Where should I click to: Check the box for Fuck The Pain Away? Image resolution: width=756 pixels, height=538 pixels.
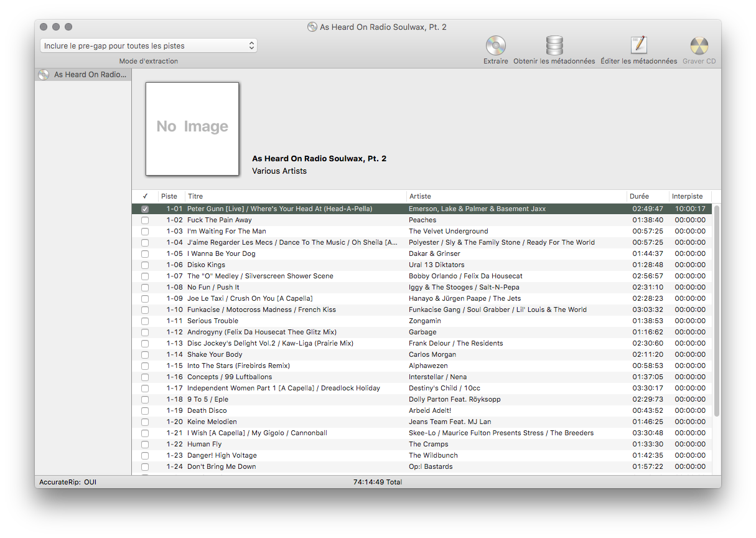[145, 220]
